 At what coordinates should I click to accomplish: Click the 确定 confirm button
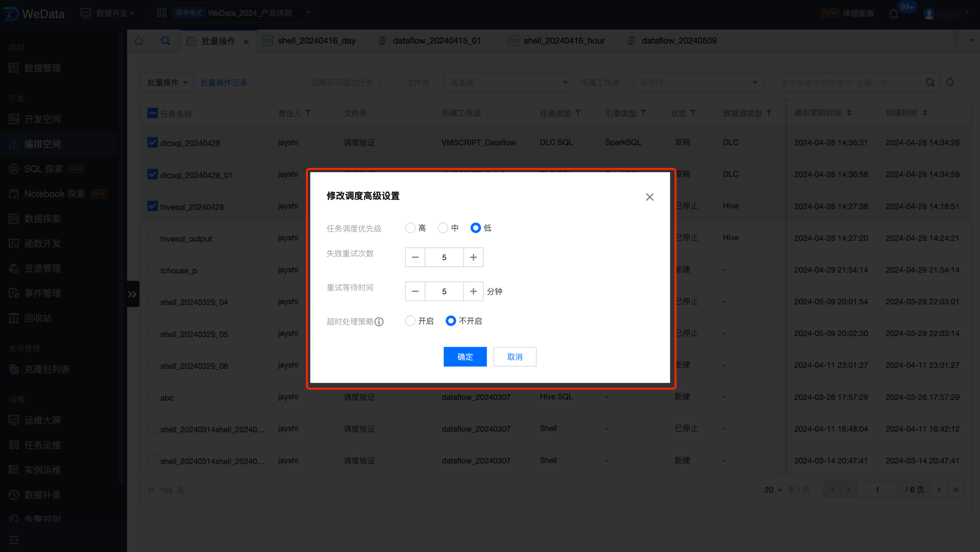pos(465,357)
